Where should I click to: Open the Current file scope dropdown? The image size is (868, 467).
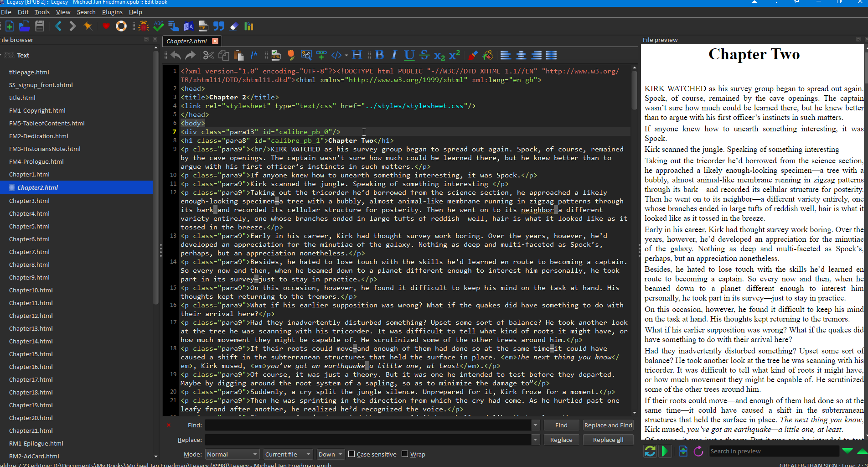pyautogui.click(x=288, y=454)
